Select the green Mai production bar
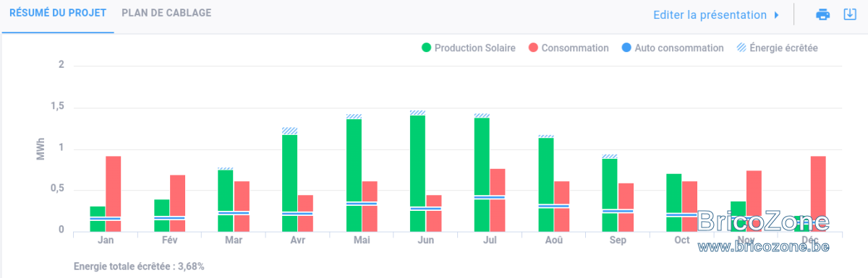 (x=354, y=175)
